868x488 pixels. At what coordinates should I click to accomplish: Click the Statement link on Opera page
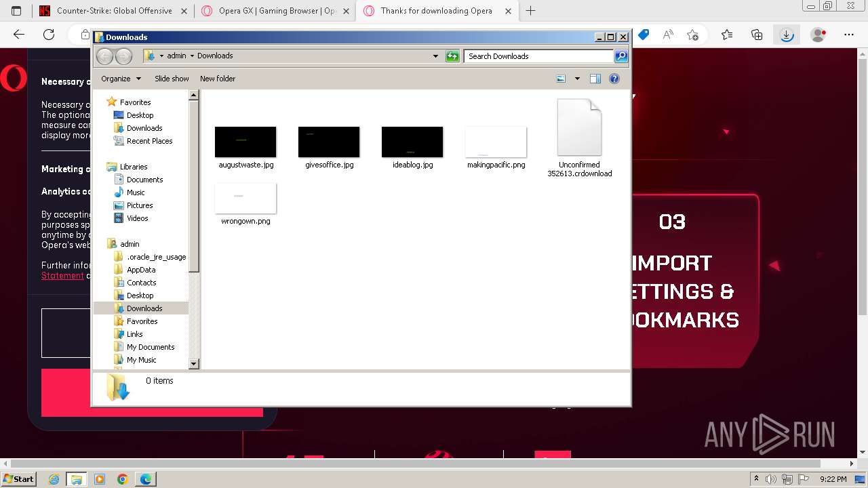click(62, 275)
